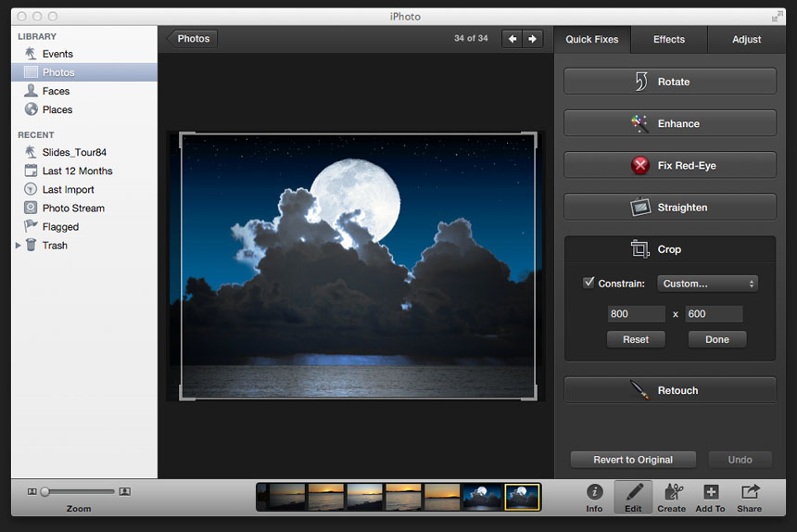
Task: Select the selected moon thumbnail with yellow border
Action: (522, 497)
